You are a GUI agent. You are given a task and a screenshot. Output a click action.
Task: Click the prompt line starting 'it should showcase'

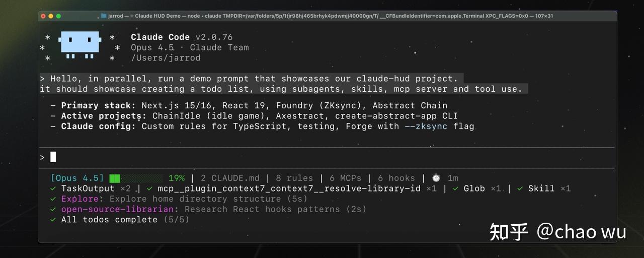(284, 89)
